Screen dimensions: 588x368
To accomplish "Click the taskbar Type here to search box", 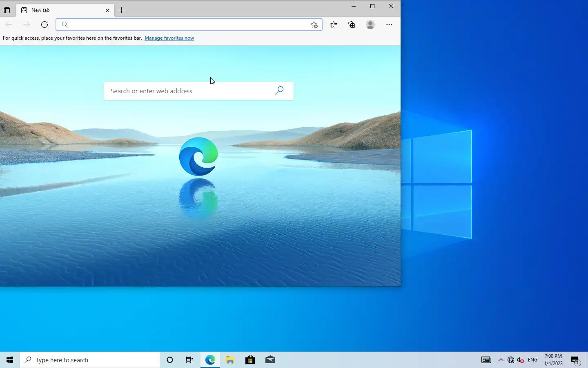I will coord(90,360).
